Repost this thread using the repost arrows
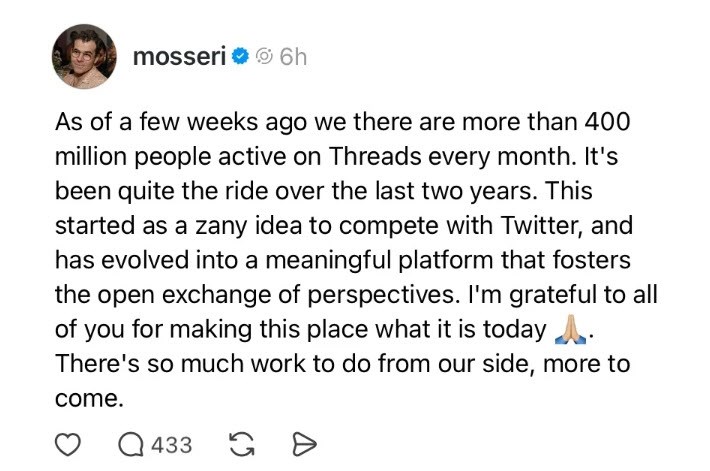 pos(241,444)
